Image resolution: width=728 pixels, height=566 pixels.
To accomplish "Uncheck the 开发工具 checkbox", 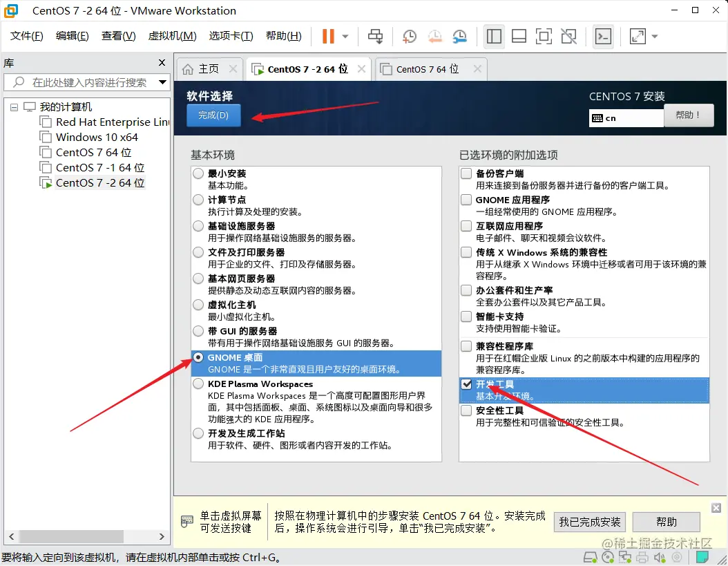I will [466, 384].
